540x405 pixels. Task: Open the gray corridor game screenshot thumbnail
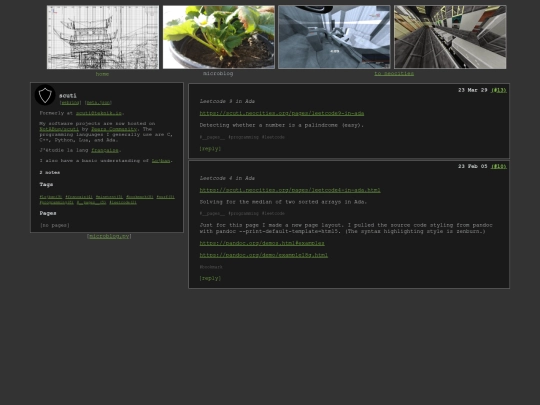[334, 37]
